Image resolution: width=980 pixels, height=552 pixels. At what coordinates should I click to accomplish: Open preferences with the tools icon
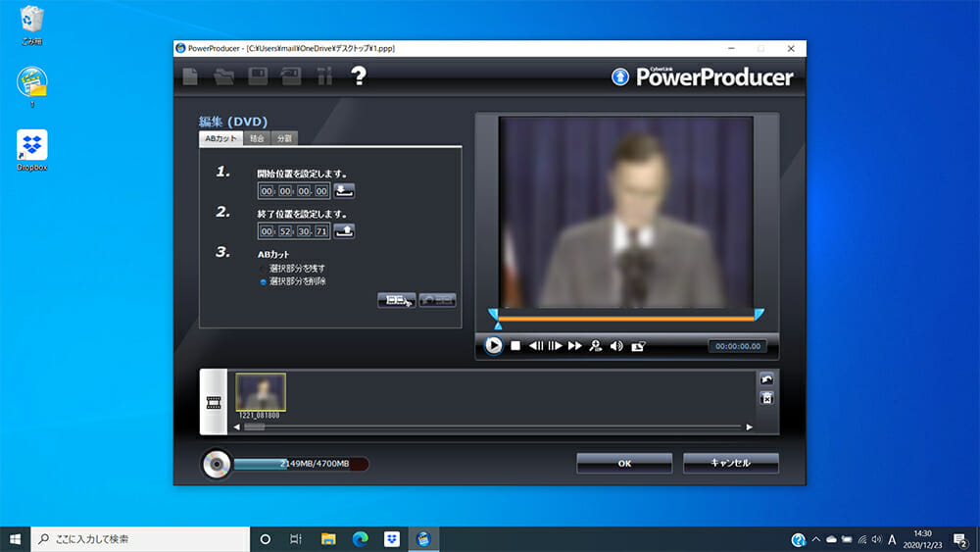point(324,76)
